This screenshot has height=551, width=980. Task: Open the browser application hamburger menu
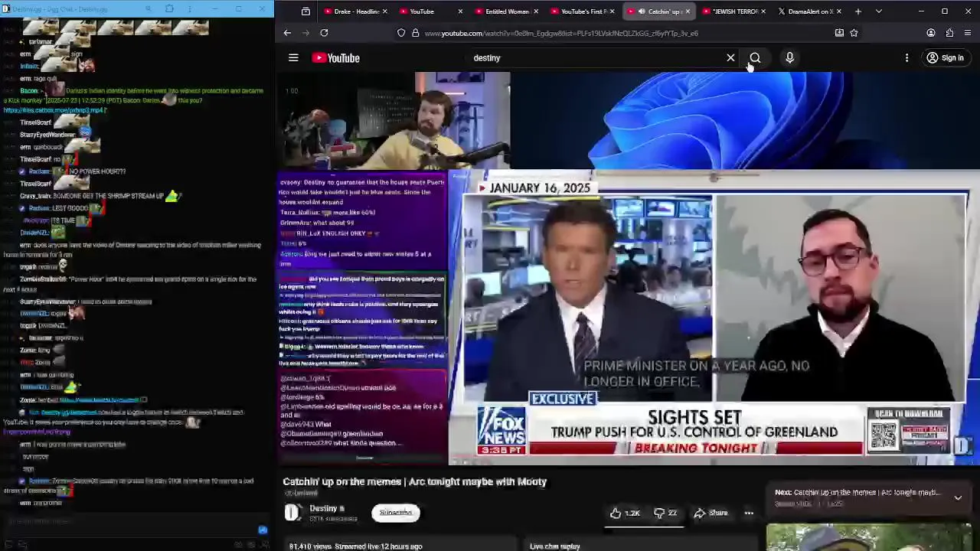point(968,33)
